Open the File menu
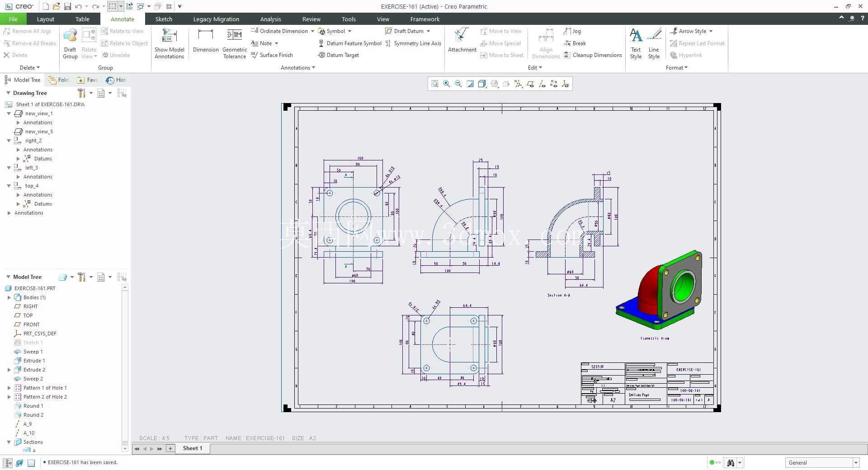868x470 pixels. (13, 19)
